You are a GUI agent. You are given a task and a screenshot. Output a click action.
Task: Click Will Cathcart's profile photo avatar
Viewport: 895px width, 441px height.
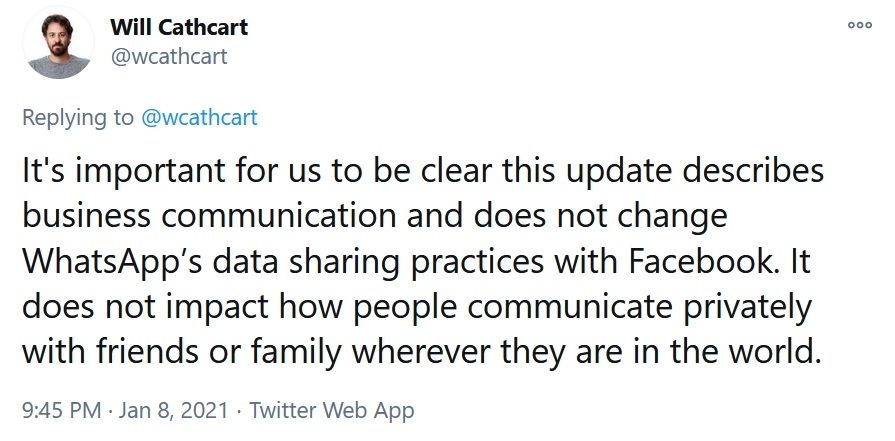pos(58,43)
